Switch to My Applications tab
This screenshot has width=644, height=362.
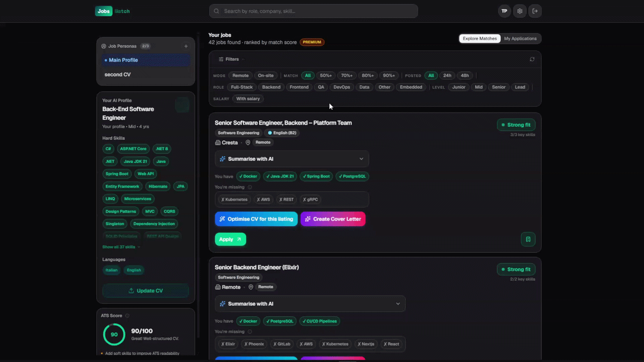coord(520,39)
